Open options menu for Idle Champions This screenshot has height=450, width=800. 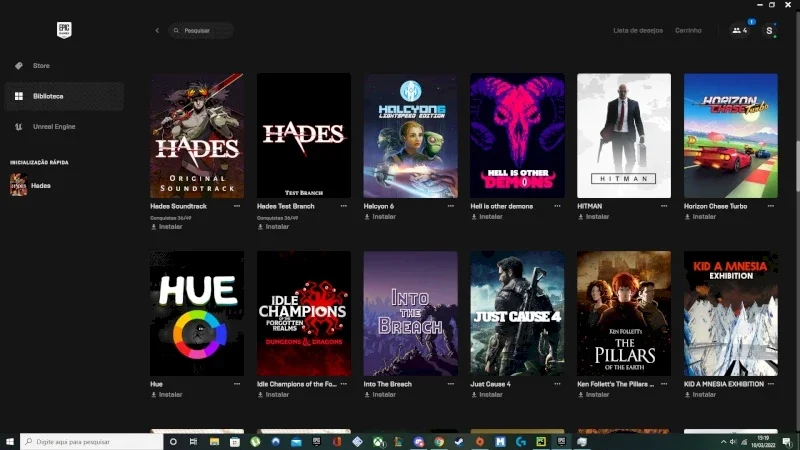[343, 384]
